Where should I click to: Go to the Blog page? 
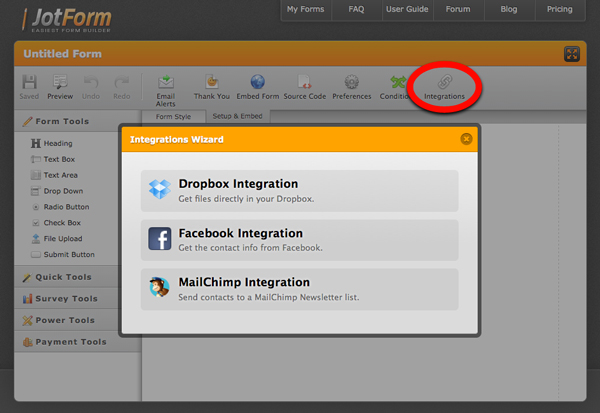pos(509,9)
